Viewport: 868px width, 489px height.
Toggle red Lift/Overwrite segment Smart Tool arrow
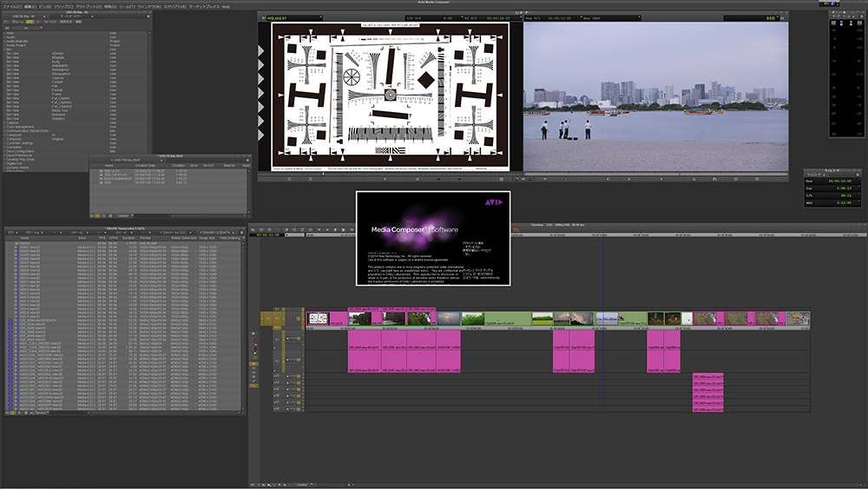point(255,340)
